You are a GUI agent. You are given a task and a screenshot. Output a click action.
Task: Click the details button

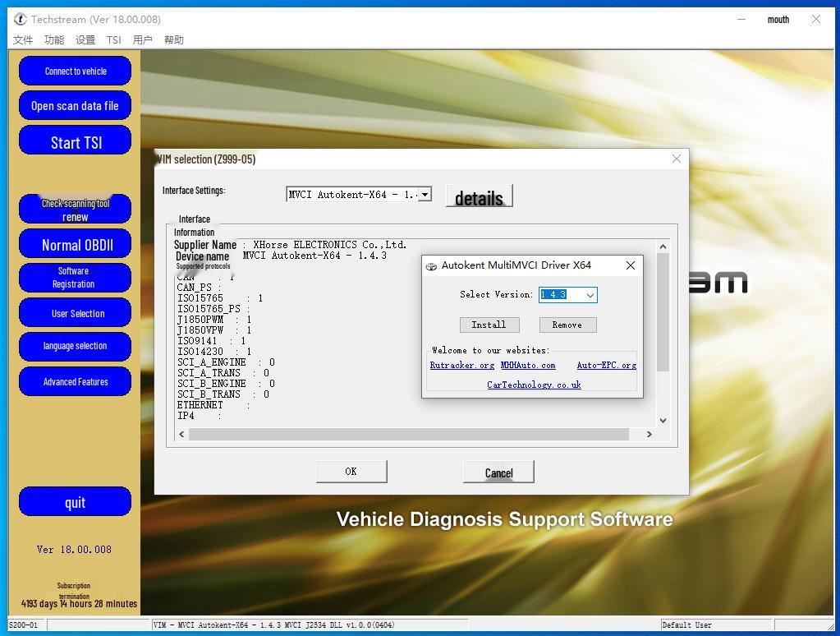479,196
